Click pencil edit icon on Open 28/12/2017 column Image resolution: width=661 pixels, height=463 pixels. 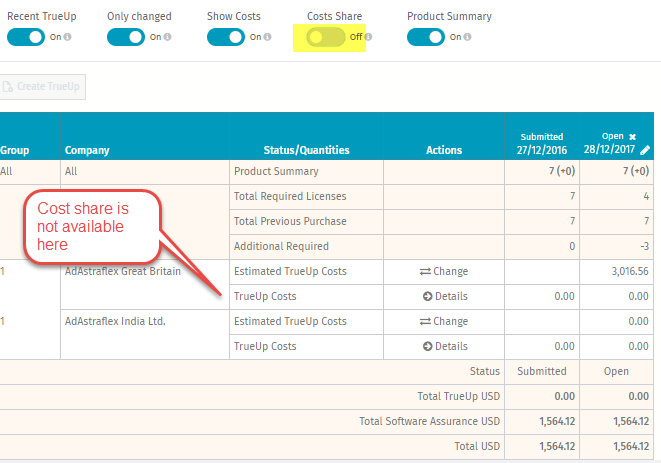pyautogui.click(x=645, y=150)
